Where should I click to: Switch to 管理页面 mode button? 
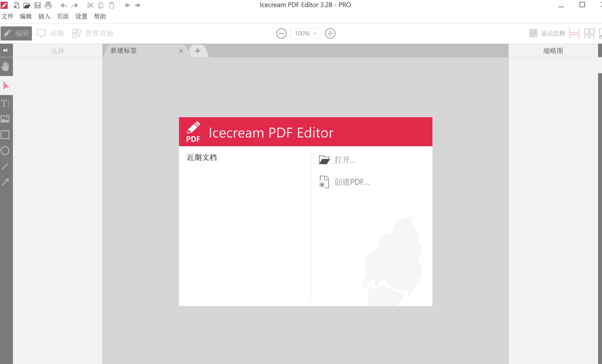93,33
